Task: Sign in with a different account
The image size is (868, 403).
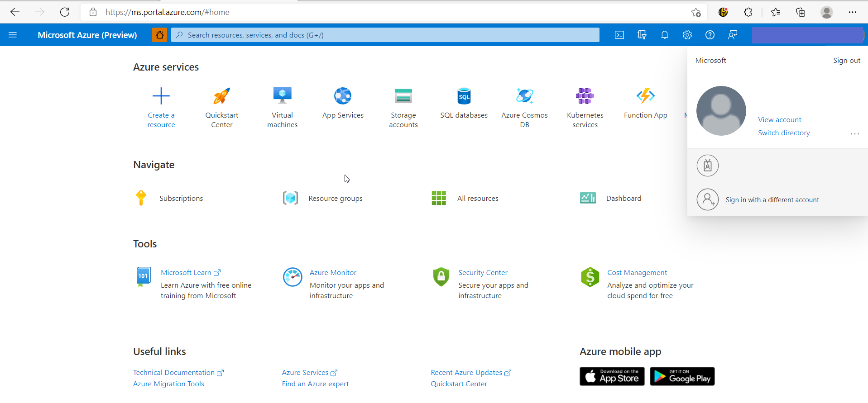Action: 772,200
